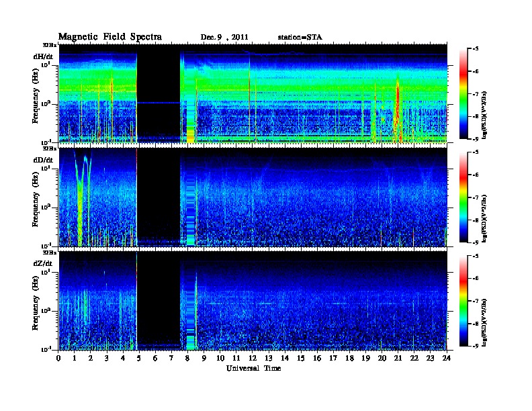The height and width of the screenshot is (411, 532).
Task: Click the "station=STA" label
Action: point(300,38)
